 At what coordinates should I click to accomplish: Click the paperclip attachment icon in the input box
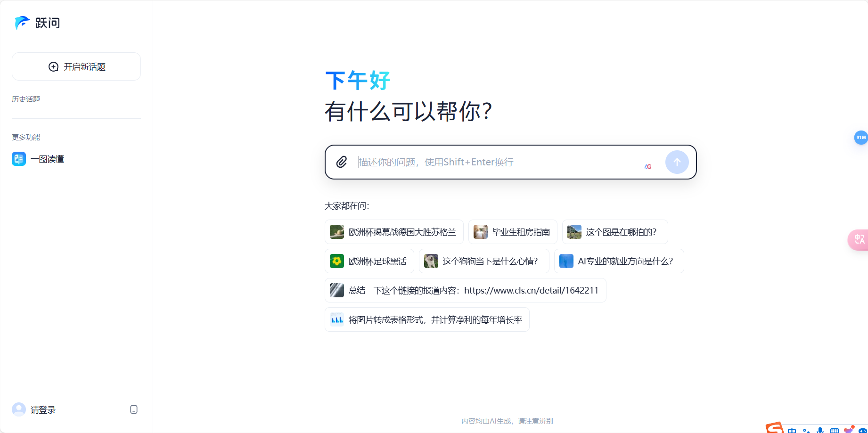click(x=342, y=162)
